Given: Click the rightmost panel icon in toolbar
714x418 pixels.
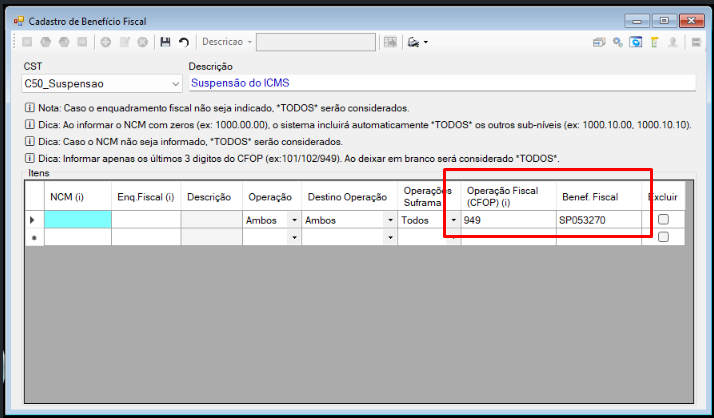Looking at the screenshot, I should click(696, 42).
